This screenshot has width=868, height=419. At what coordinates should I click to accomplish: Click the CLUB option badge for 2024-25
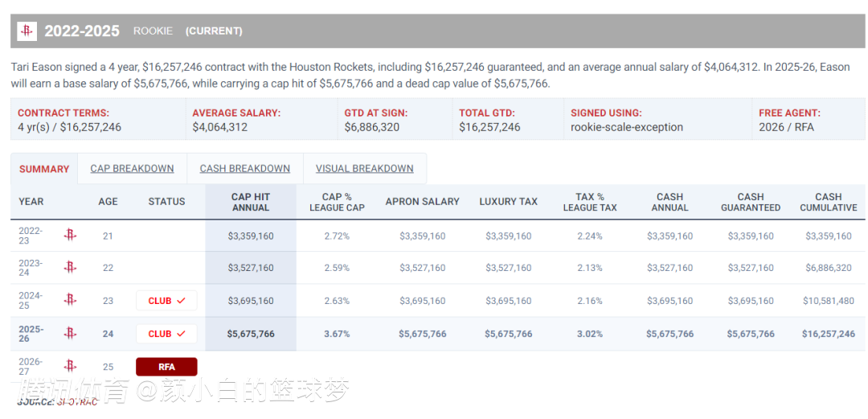pyautogui.click(x=166, y=301)
